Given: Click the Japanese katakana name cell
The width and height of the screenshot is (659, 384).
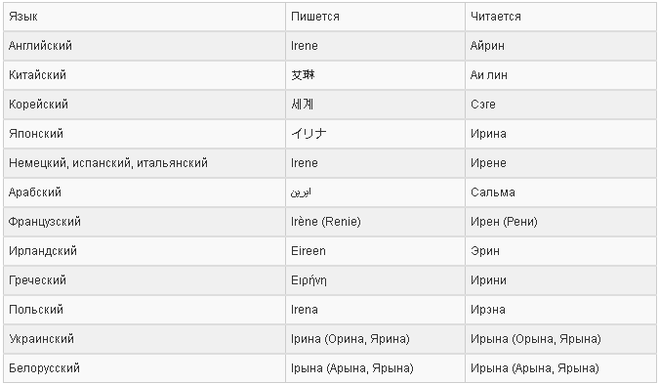Looking at the screenshot, I should [375, 134].
